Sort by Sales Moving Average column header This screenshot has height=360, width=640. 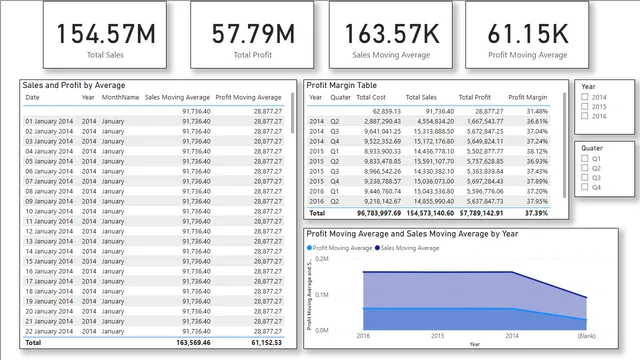(x=177, y=98)
